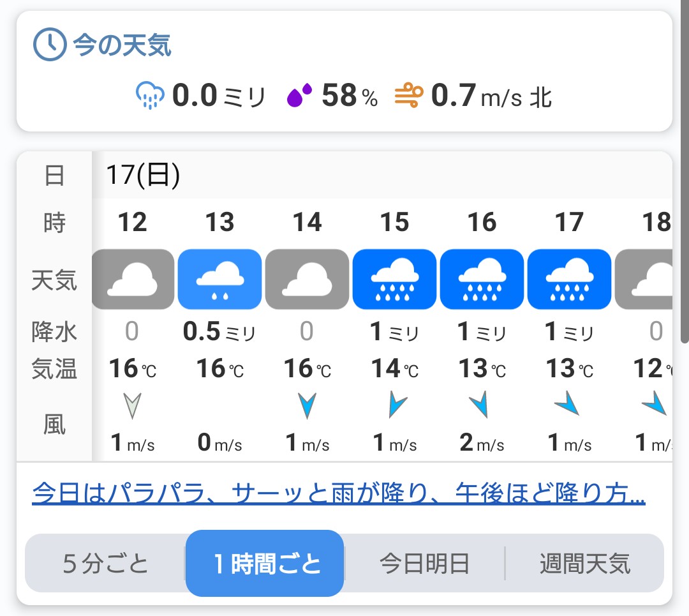Screen dimensions: 689x616
Task: Click the wind direction arrow at 12時
Action: point(132,405)
